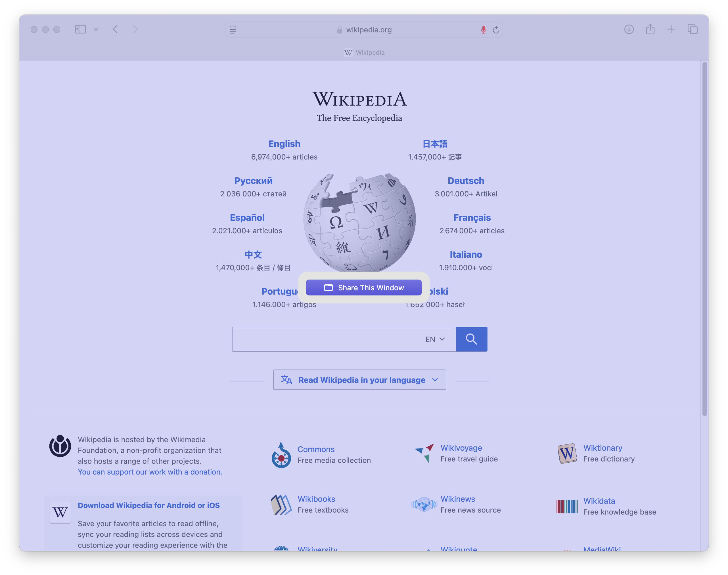Open the EN search language dropdown
Image resolution: width=728 pixels, height=575 pixels.
pos(434,339)
